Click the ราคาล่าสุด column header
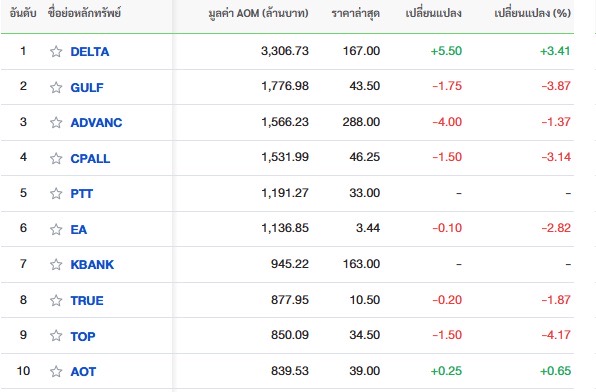Image resolution: width=596 pixels, height=392 pixels. (355, 13)
